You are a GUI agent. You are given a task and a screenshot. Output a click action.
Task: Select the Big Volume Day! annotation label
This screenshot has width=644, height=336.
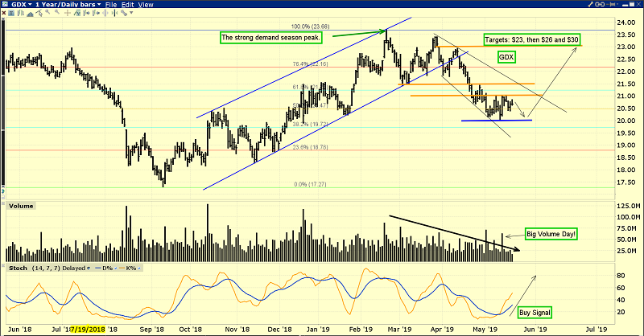pos(553,233)
